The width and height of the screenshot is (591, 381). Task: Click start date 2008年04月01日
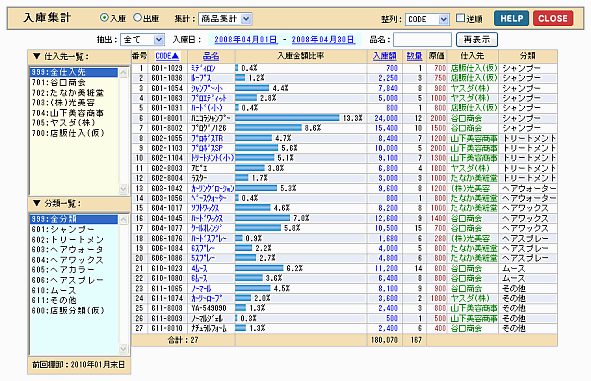point(245,39)
